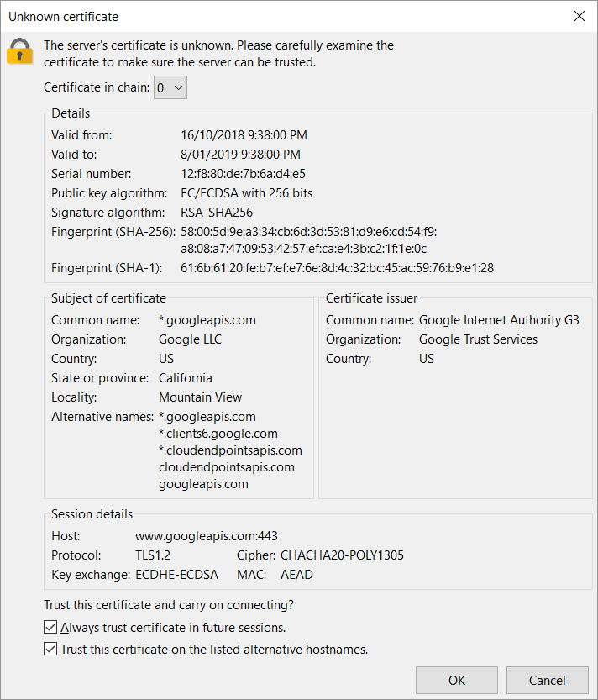
Task: Click the Cancel button
Action: 547,680
